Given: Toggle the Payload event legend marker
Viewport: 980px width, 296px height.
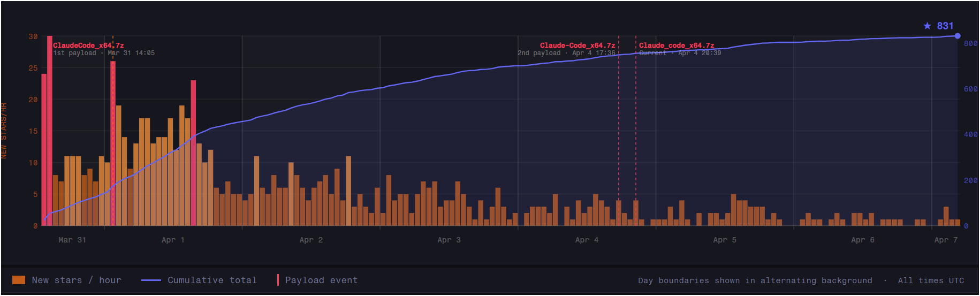Looking at the screenshot, I should click(278, 280).
